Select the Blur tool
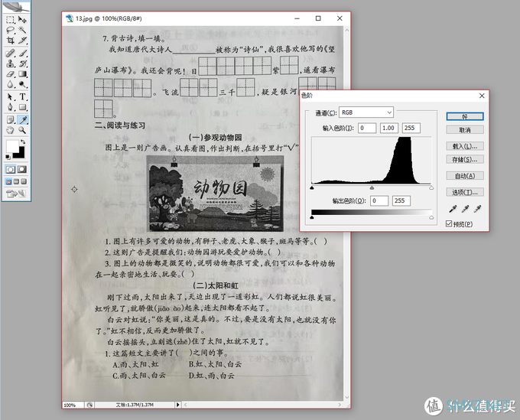The image size is (520, 420). pos(10,84)
